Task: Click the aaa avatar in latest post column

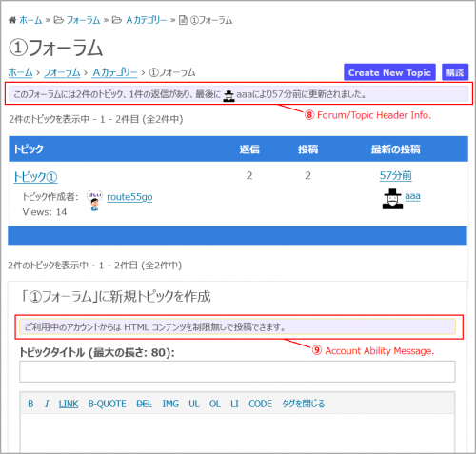Action: pos(392,199)
